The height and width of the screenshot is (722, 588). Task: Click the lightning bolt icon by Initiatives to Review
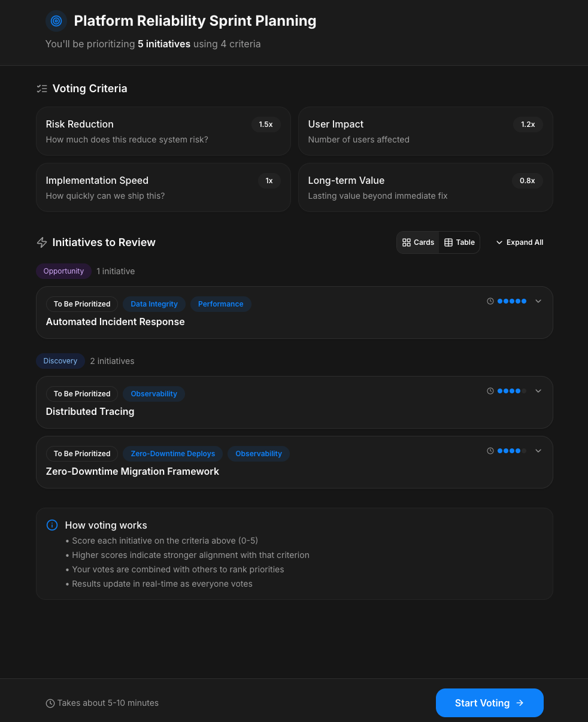(x=42, y=242)
